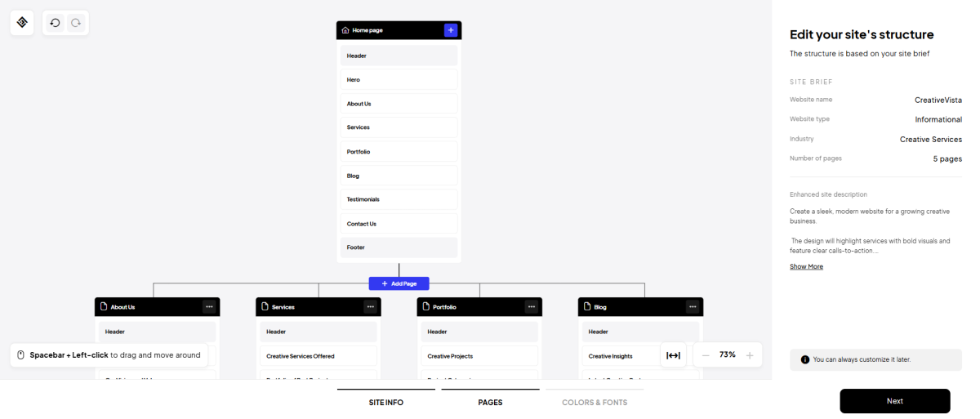980x419 pixels.
Task: Click the Home page card title
Action: click(367, 30)
